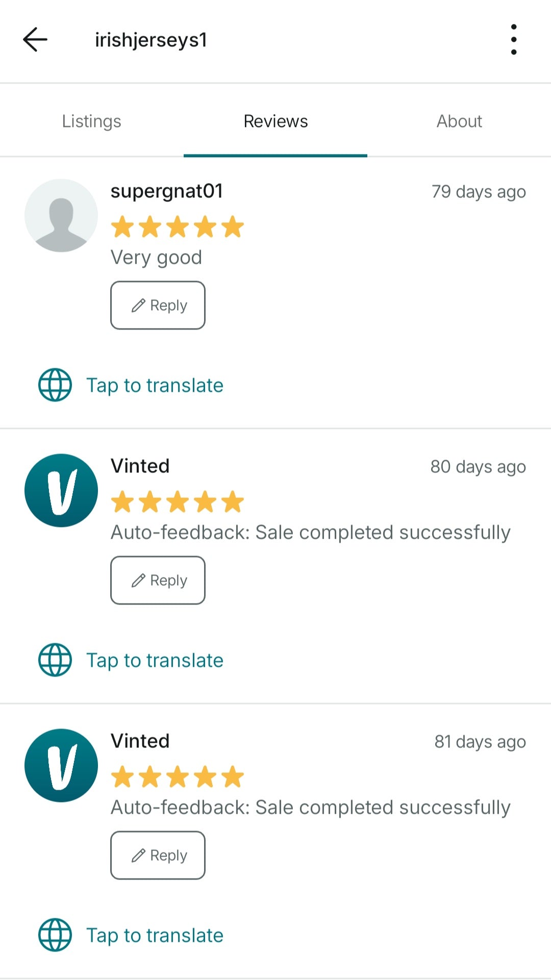This screenshot has width=551, height=980.
Task: Tap the five-star rating on supergnat01's review
Action: [x=178, y=227]
